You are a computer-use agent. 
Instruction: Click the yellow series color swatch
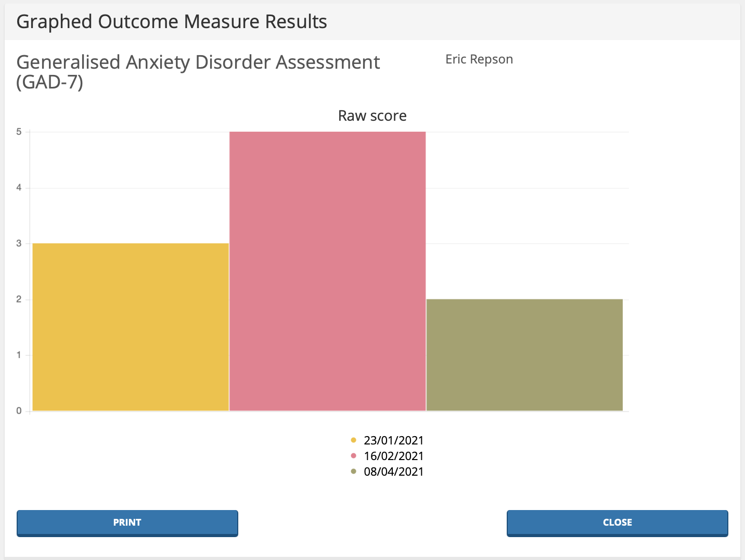click(354, 440)
